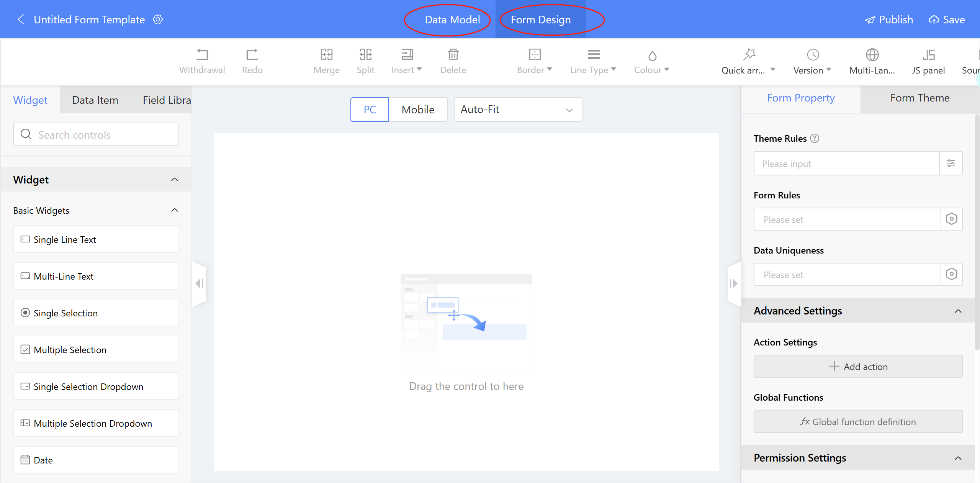This screenshot has width=980, height=483.
Task: Click the Theme Rules help icon
Action: coord(815,138)
